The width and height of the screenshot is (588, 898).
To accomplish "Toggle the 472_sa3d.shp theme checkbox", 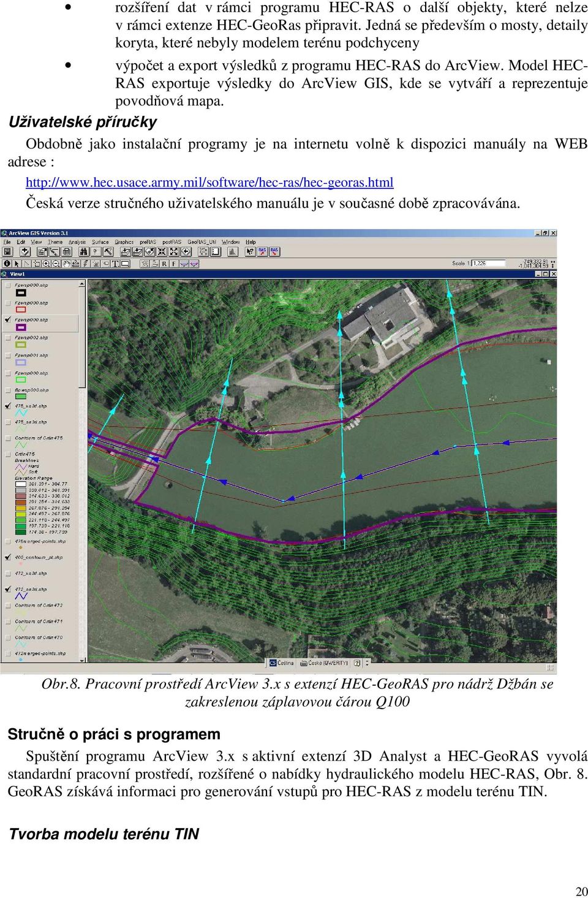I will 7,589.
